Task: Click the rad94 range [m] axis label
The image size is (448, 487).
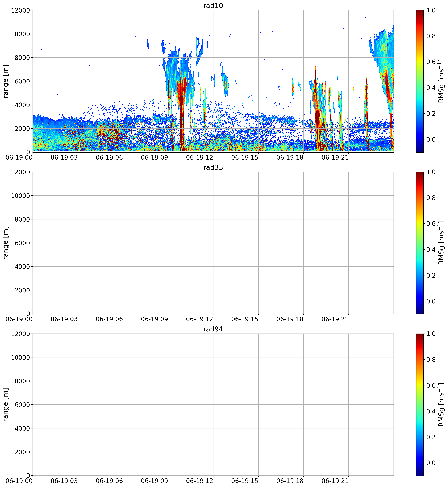Action: tap(6, 405)
